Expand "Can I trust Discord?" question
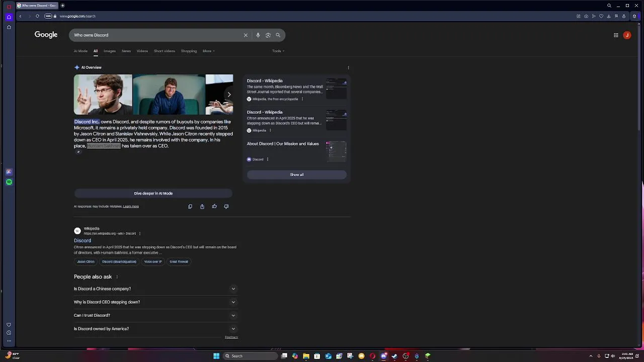Viewport: 644px width, 362px height. [x=155, y=315]
